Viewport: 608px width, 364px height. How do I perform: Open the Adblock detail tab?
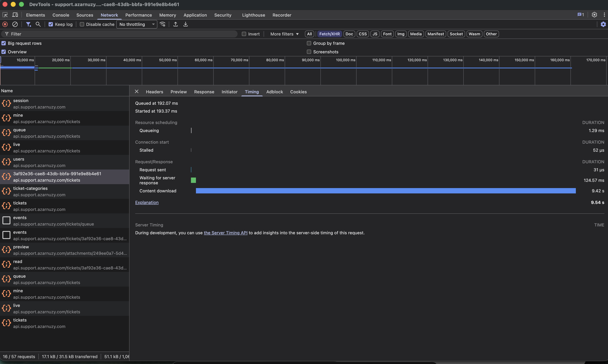click(275, 92)
